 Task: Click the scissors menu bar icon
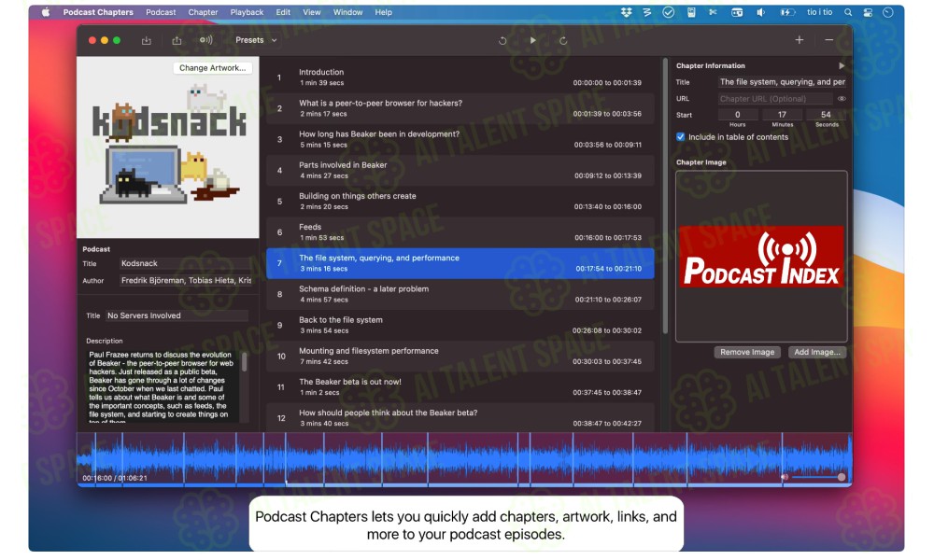click(713, 12)
